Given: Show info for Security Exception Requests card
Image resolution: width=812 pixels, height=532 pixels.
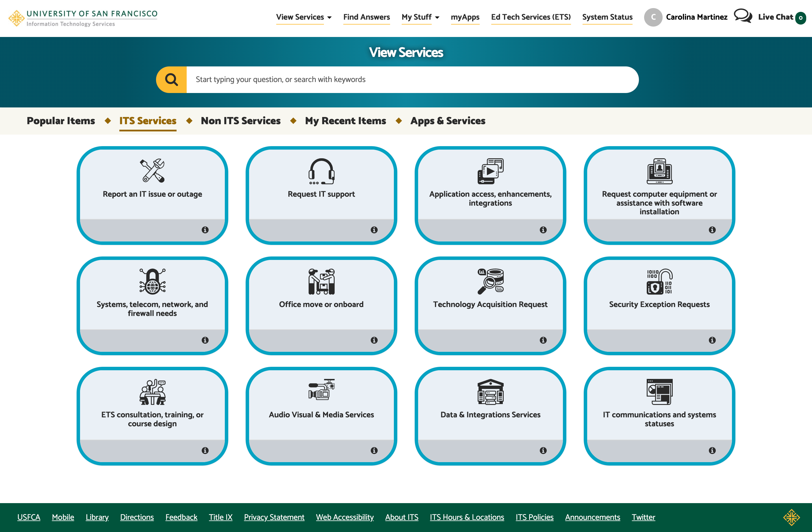Looking at the screenshot, I should (712, 340).
